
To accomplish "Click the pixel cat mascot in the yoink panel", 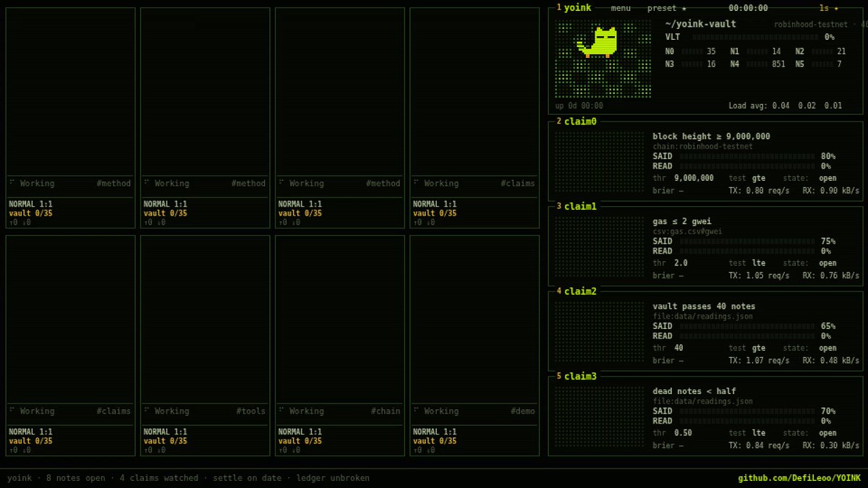I will pos(597,43).
